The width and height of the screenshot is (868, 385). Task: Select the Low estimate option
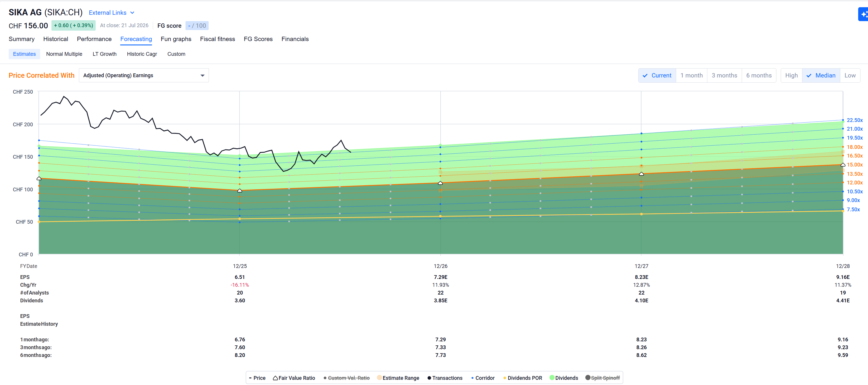click(x=850, y=75)
